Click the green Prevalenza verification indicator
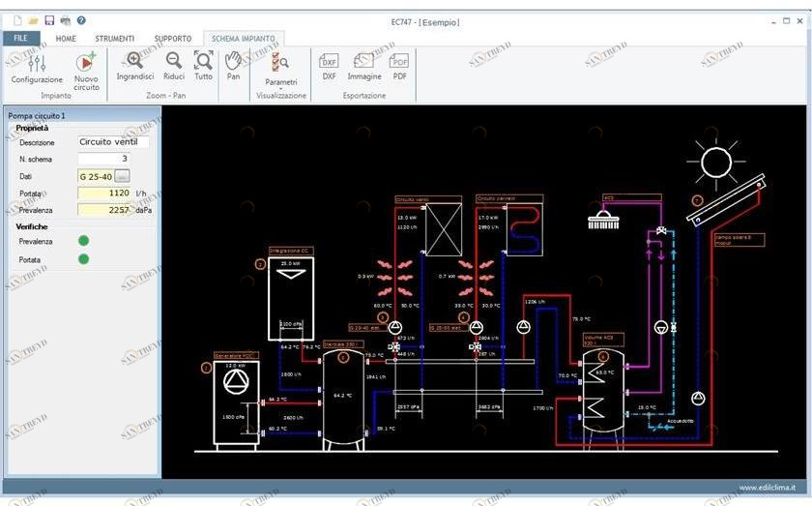The image size is (812, 506). [83, 241]
